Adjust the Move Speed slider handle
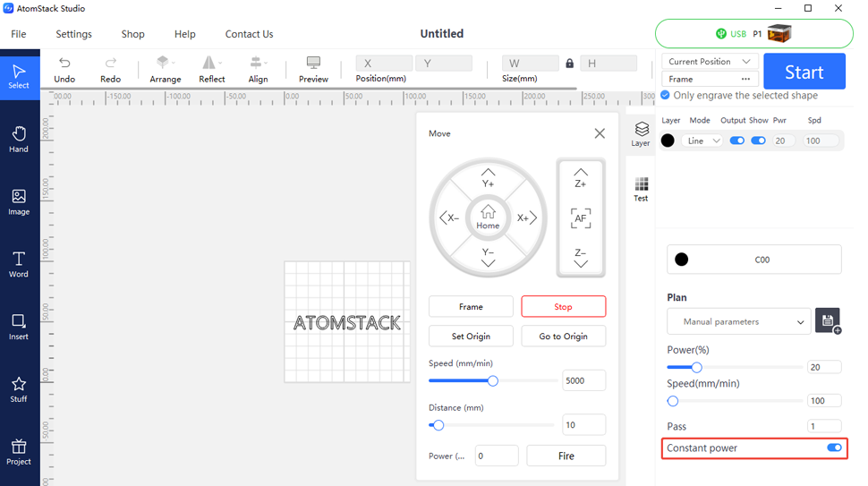Viewport: 868px width, 486px height. (493, 380)
